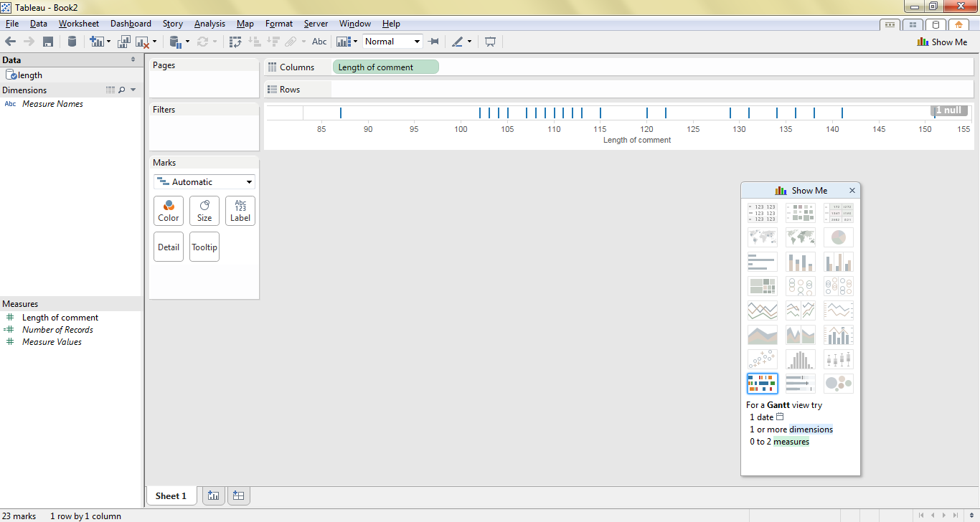Click the Size marks card button

click(204, 211)
